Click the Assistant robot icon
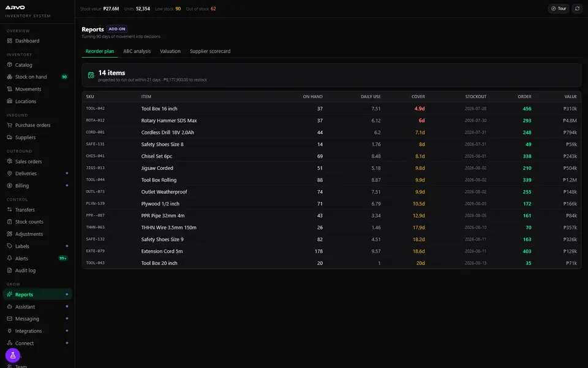The height and width of the screenshot is (368, 588). point(9,307)
